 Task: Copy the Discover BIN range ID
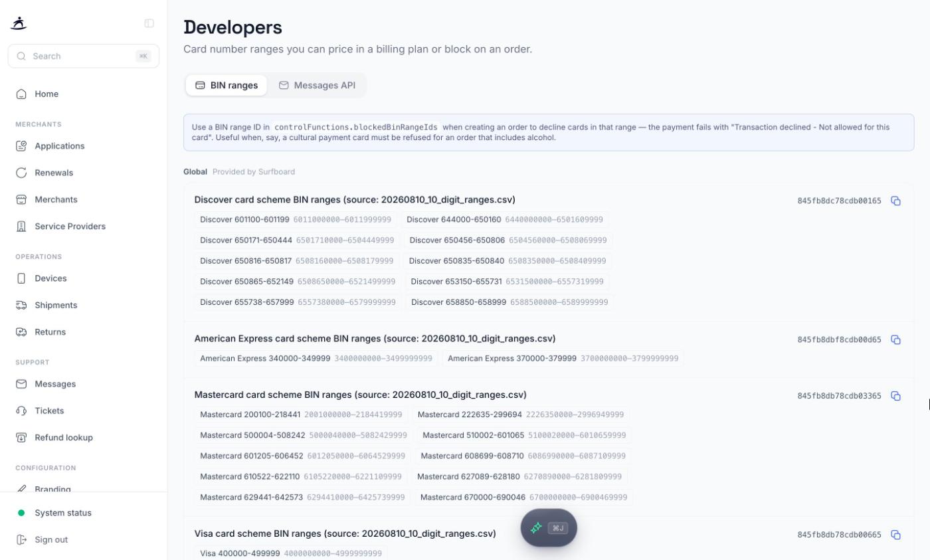pos(895,201)
